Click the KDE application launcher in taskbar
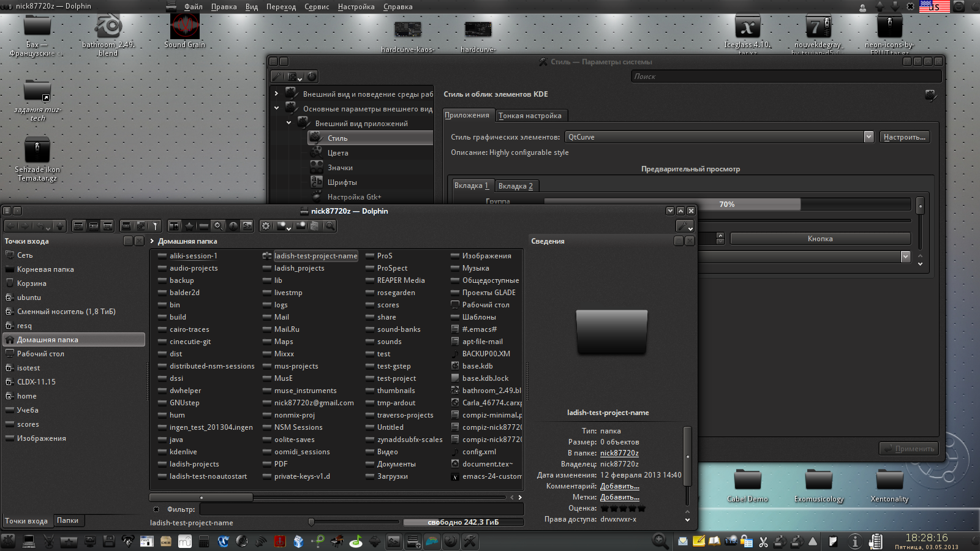This screenshot has height=551, width=980. coord(9,541)
